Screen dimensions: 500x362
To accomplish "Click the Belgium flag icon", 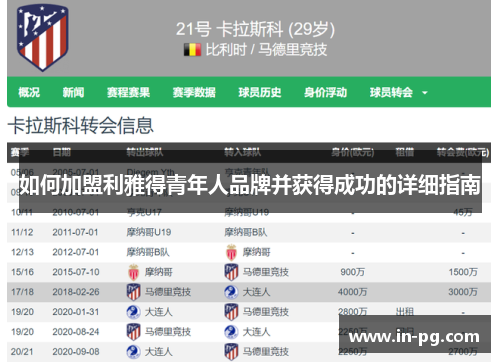I will tap(192, 50).
